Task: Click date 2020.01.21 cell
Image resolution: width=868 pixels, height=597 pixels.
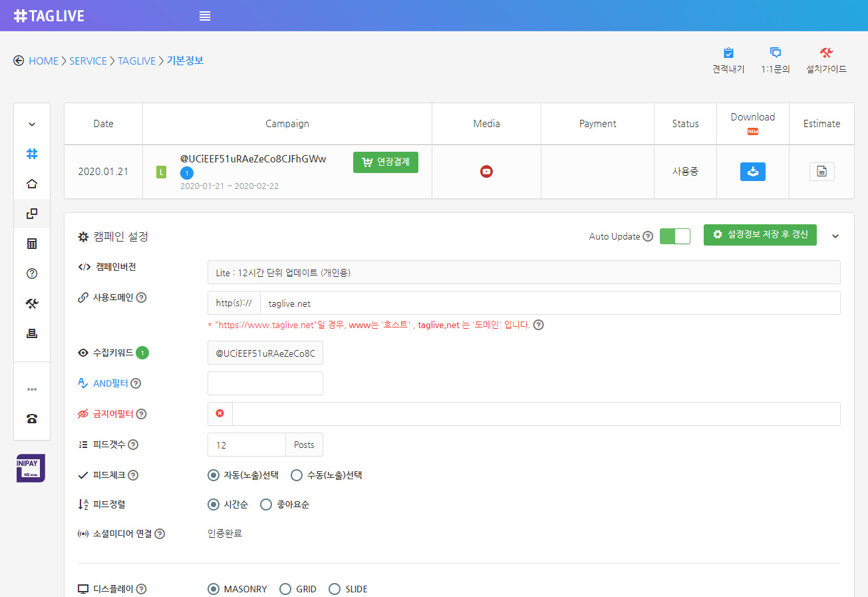Action: coord(103,172)
